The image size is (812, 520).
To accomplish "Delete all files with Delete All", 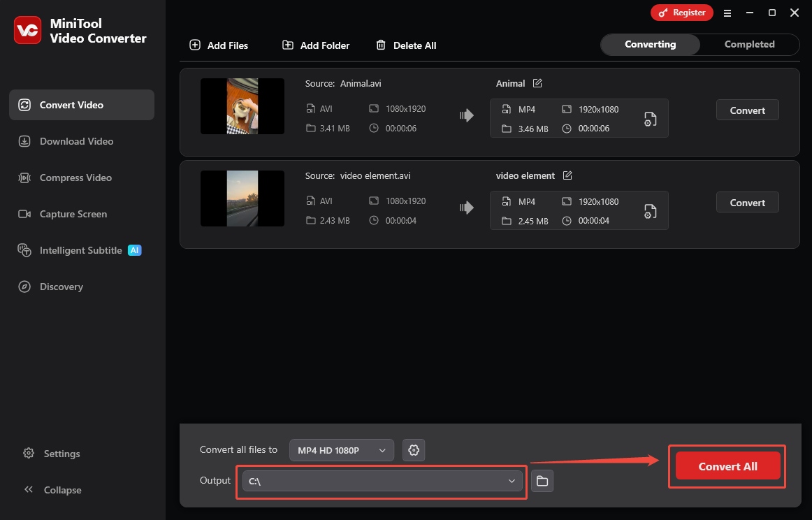I will point(406,45).
